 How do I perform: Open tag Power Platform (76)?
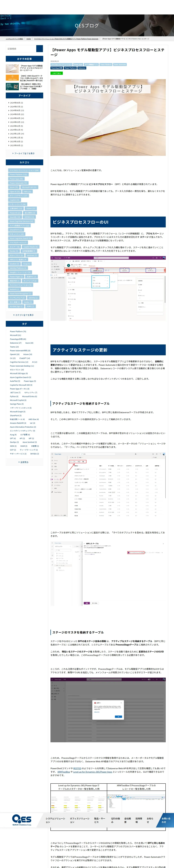18,332
